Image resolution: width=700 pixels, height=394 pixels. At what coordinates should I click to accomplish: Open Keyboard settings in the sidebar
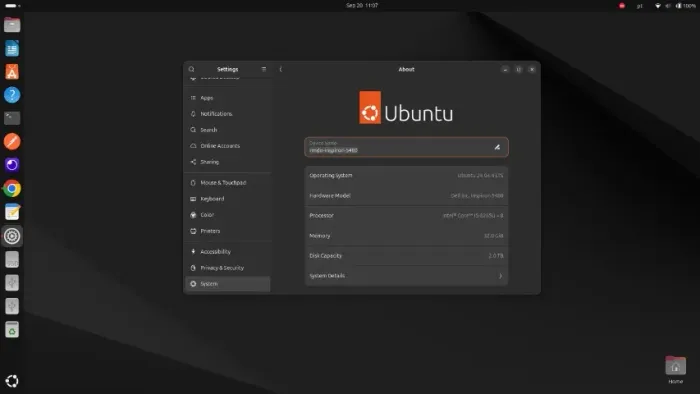(228, 199)
